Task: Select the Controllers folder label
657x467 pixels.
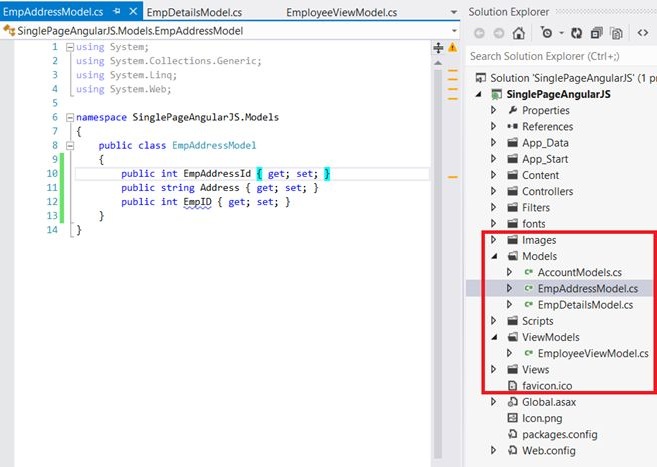Action: 547,191
